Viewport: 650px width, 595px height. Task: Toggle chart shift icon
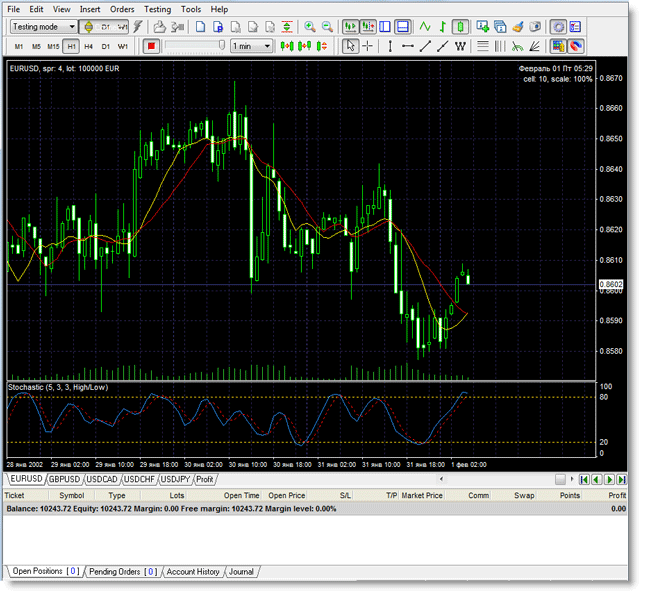click(368, 27)
